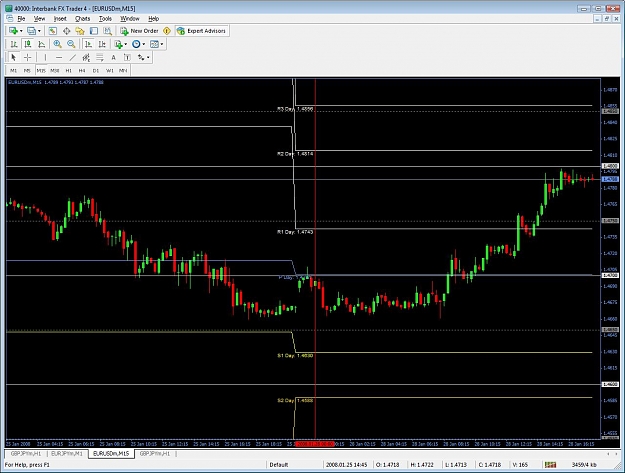The width and height of the screenshot is (625, 473).
Task: Switch timeframe to H4
Action: pos(82,71)
